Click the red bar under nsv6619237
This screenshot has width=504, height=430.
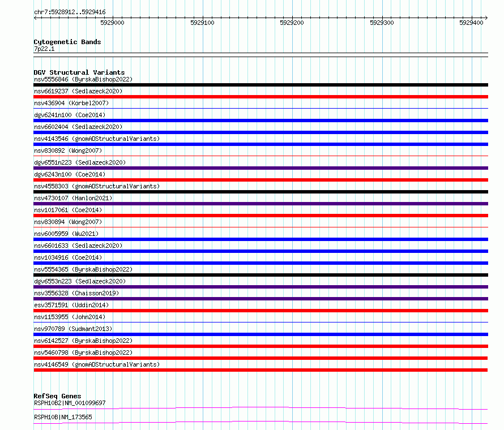260,97
